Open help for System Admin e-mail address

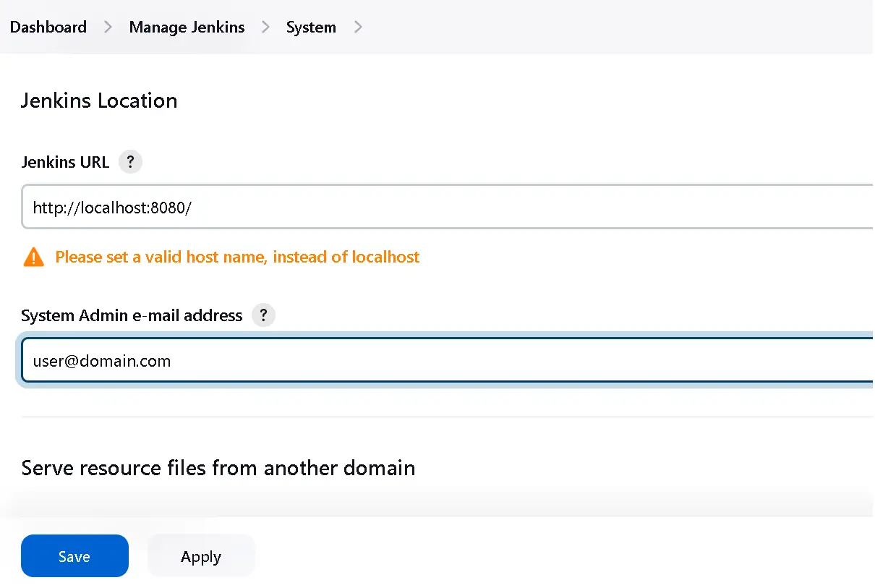click(x=263, y=315)
